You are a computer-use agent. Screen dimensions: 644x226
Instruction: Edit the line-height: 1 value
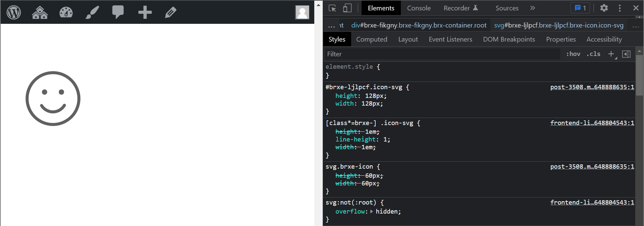pos(385,139)
